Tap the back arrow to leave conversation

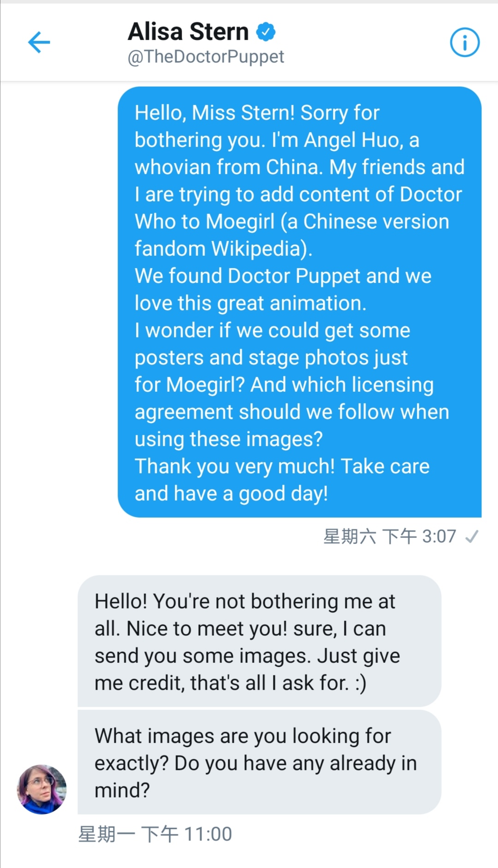coord(39,42)
